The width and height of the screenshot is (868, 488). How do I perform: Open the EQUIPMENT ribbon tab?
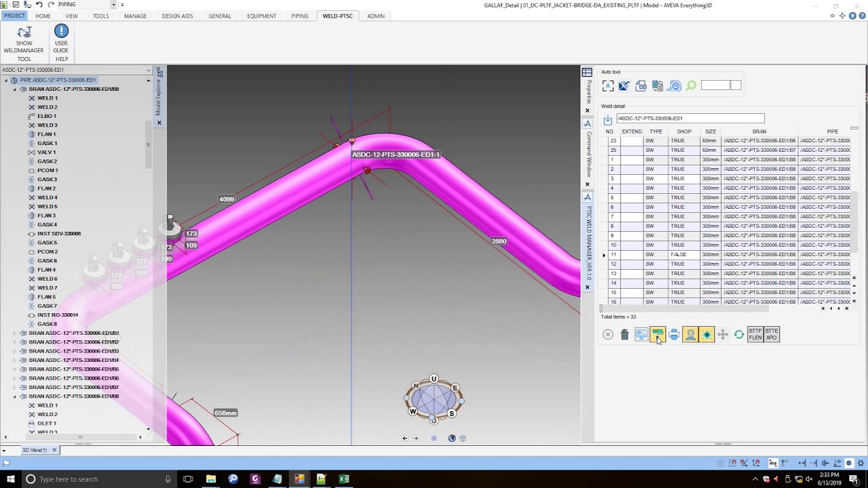(x=262, y=16)
